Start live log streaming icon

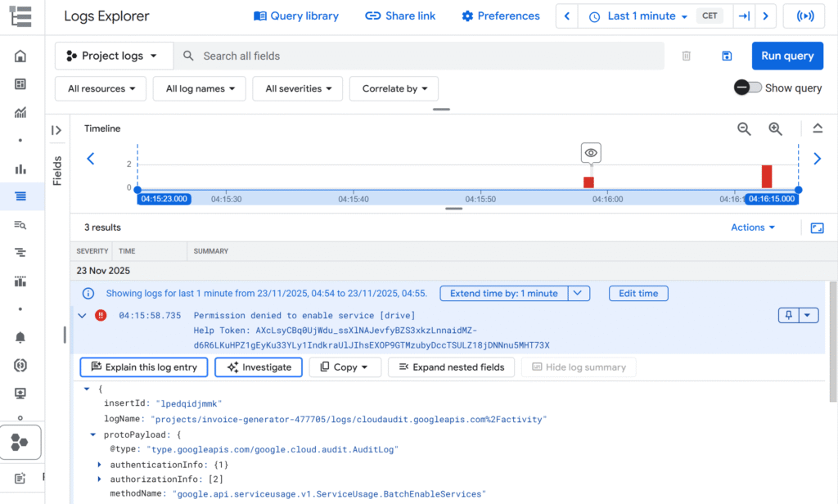pyautogui.click(x=803, y=16)
